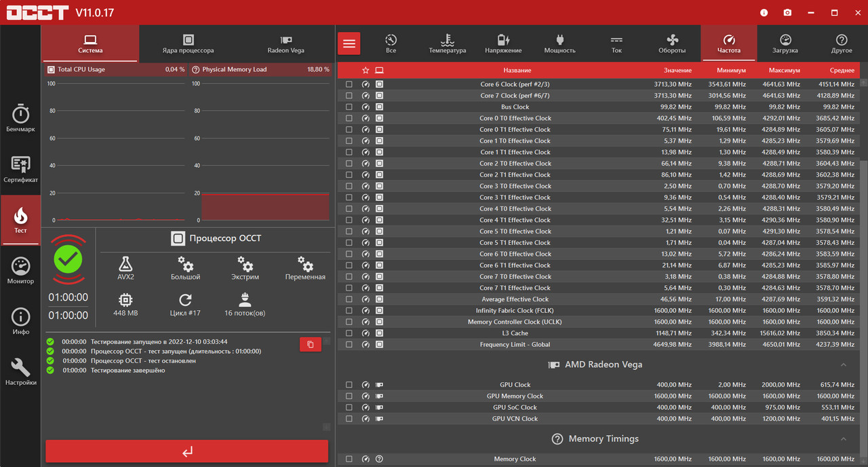Open the Инфо section
This screenshot has height=467, width=868.
(x=20, y=321)
